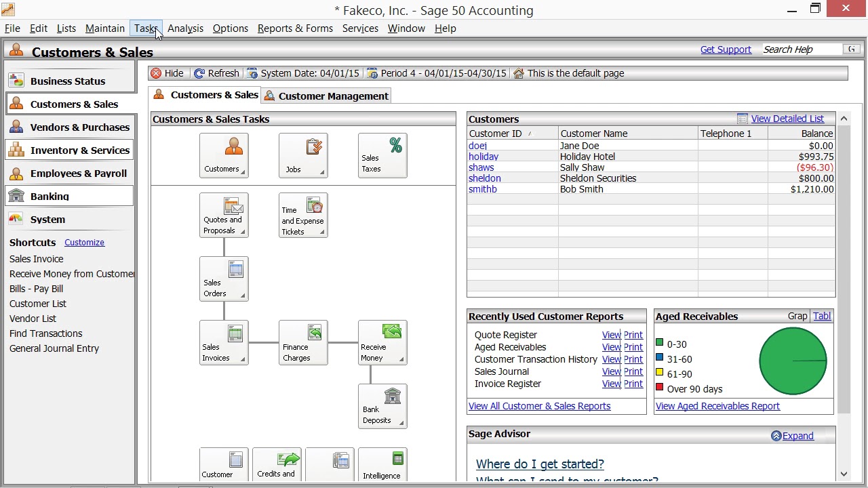Open the Intelligence reporting icon
Viewport: 868px width, 488px height.
point(382,465)
